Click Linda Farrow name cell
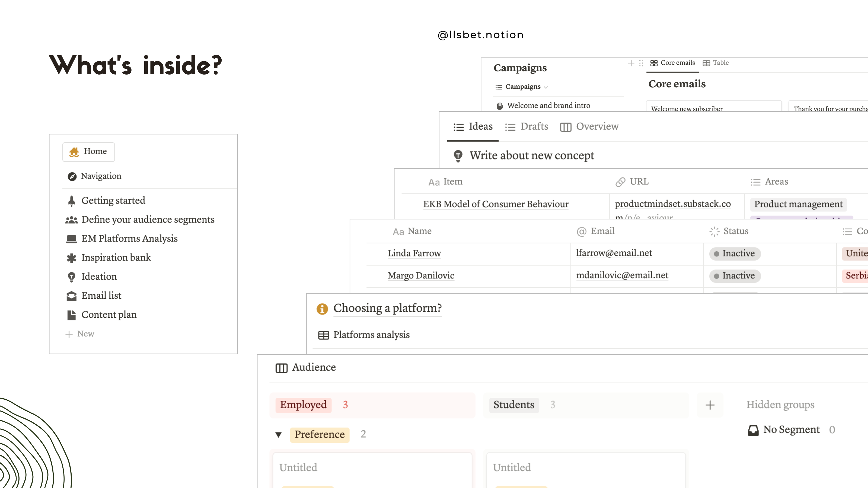Viewport: 868px width, 488px height. point(414,253)
